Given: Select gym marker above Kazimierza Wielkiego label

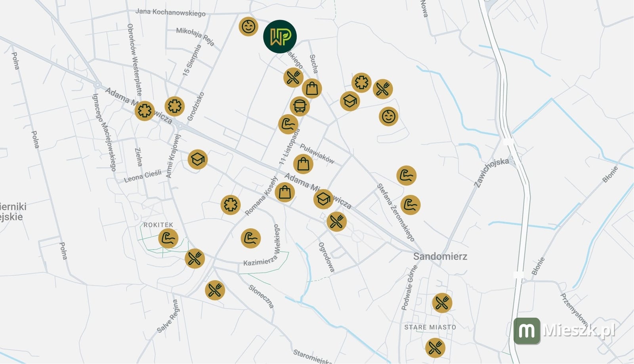Looking at the screenshot, I should [251, 238].
